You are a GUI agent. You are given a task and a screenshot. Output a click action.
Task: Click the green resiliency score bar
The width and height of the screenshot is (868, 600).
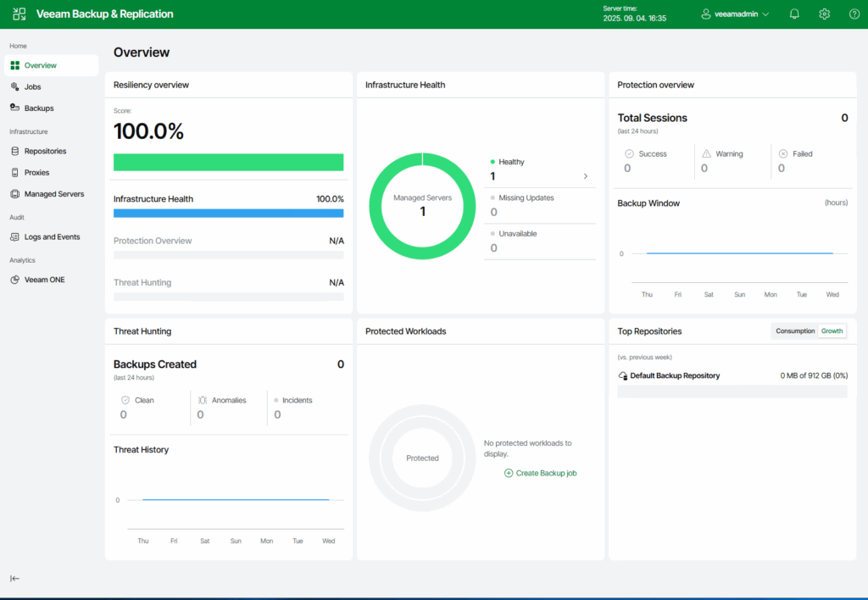point(228,162)
